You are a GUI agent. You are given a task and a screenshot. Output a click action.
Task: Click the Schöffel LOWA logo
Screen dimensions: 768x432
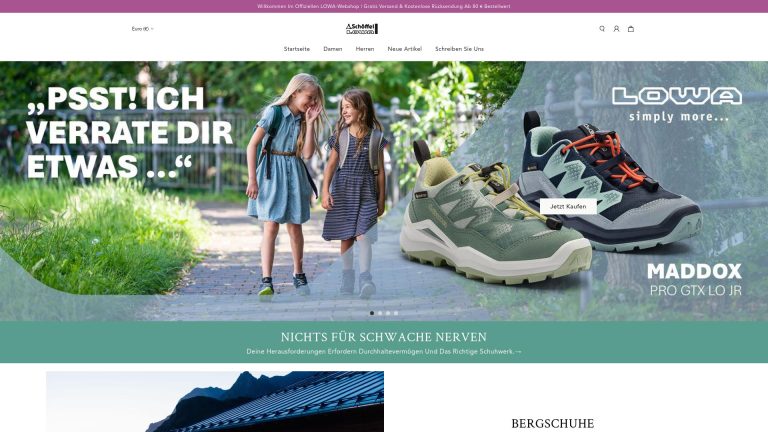(361, 28)
